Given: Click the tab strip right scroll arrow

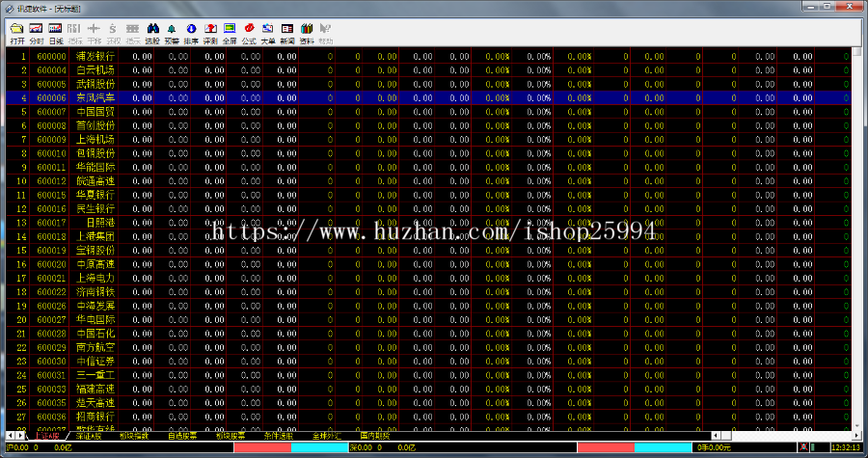Looking at the screenshot, I should pyautogui.click(x=20, y=436).
